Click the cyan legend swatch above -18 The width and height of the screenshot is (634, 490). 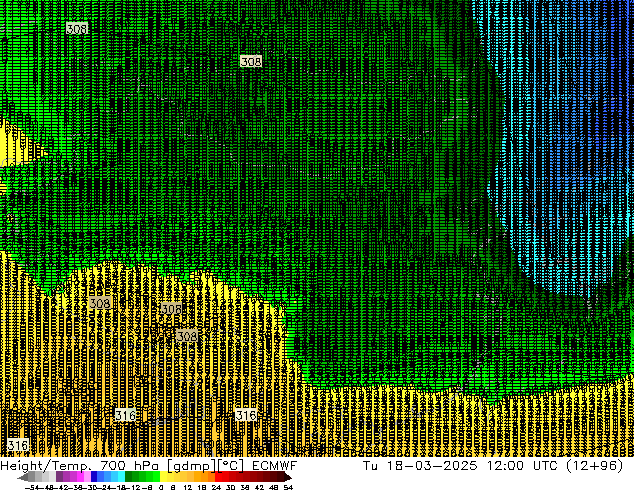pos(122,478)
